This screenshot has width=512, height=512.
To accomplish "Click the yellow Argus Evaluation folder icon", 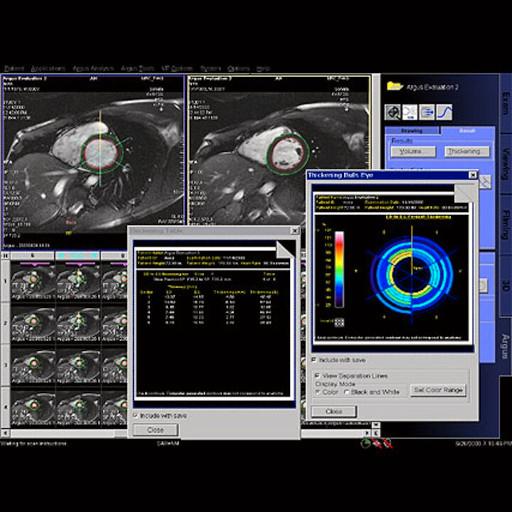I will pos(395,86).
